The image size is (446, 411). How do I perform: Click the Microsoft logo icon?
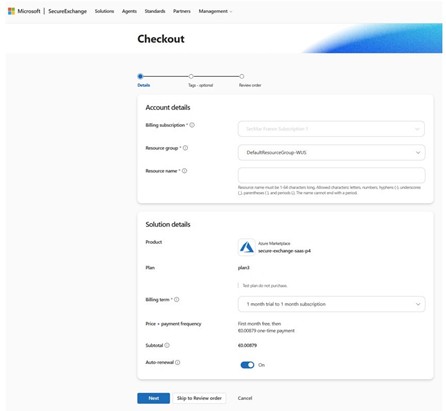pos(11,11)
